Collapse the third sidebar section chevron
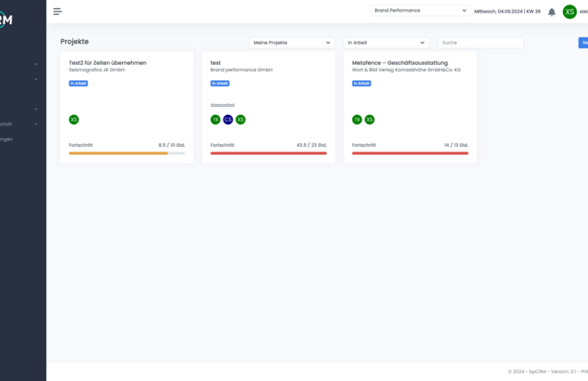 coord(36,109)
